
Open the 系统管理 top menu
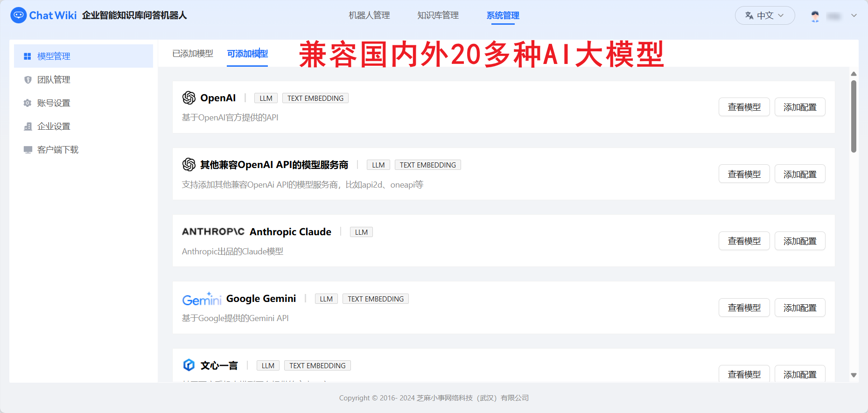(503, 15)
